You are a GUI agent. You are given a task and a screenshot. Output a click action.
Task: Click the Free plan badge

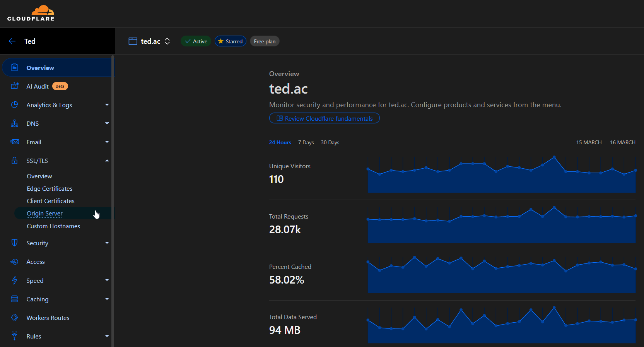pyautogui.click(x=265, y=41)
